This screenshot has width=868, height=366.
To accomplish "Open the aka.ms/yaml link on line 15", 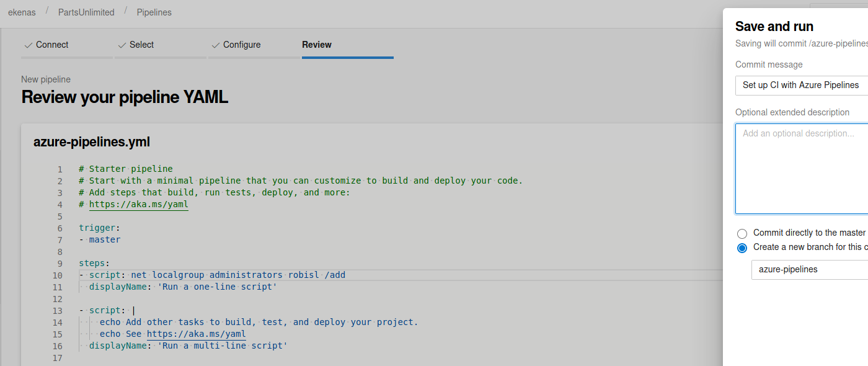I will coord(197,334).
